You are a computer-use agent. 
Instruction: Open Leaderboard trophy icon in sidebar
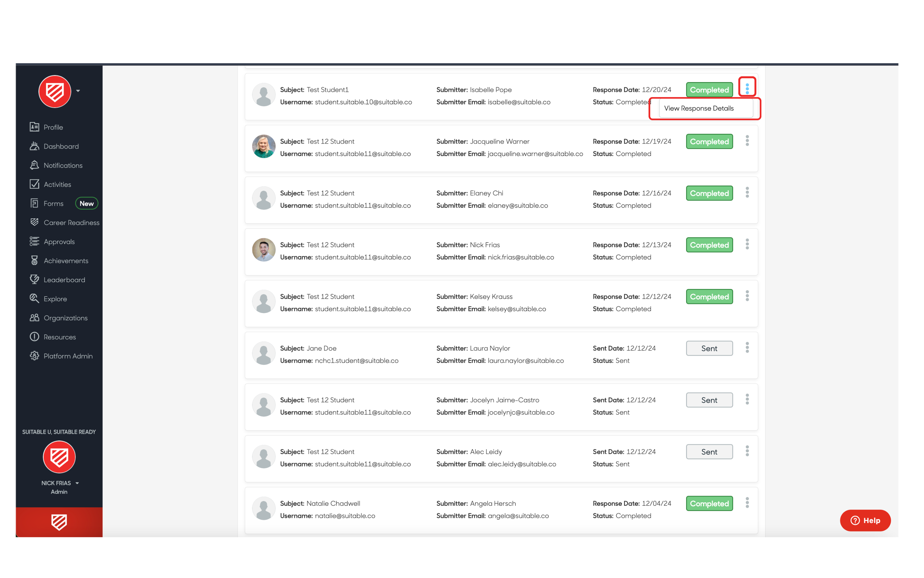pos(34,280)
